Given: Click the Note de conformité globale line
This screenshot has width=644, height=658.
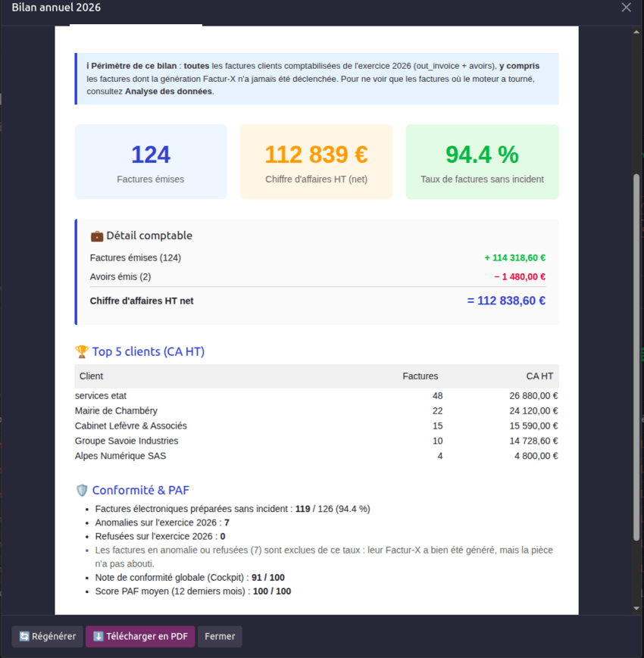Looking at the screenshot, I should pos(189,578).
